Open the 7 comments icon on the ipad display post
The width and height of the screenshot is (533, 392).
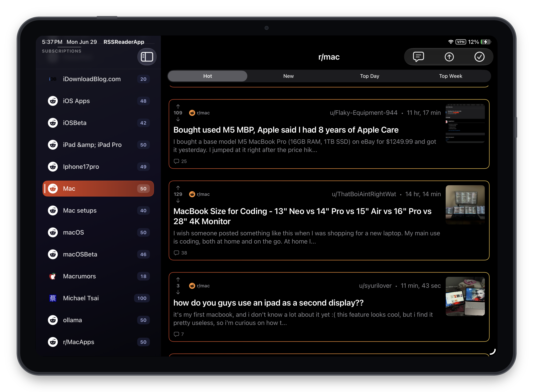pyautogui.click(x=176, y=334)
